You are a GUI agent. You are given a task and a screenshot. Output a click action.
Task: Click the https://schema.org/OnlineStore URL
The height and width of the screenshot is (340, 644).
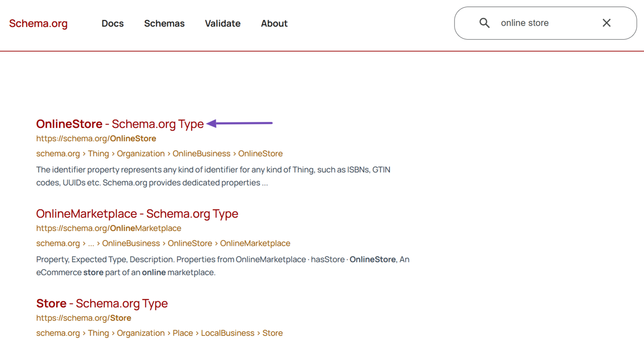[x=96, y=138]
